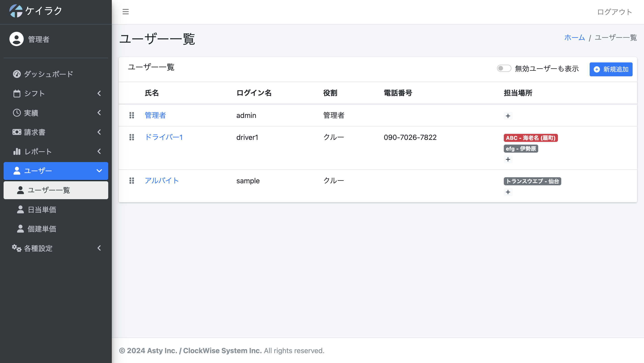
Task: Click the 各種設定 gears icon
Action: point(17,248)
